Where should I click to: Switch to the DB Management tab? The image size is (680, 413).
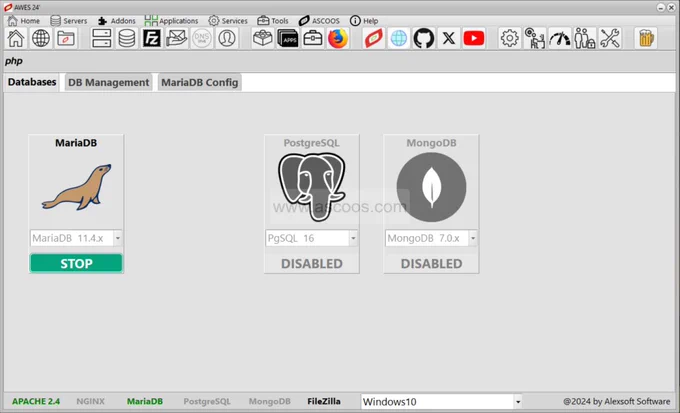(108, 82)
